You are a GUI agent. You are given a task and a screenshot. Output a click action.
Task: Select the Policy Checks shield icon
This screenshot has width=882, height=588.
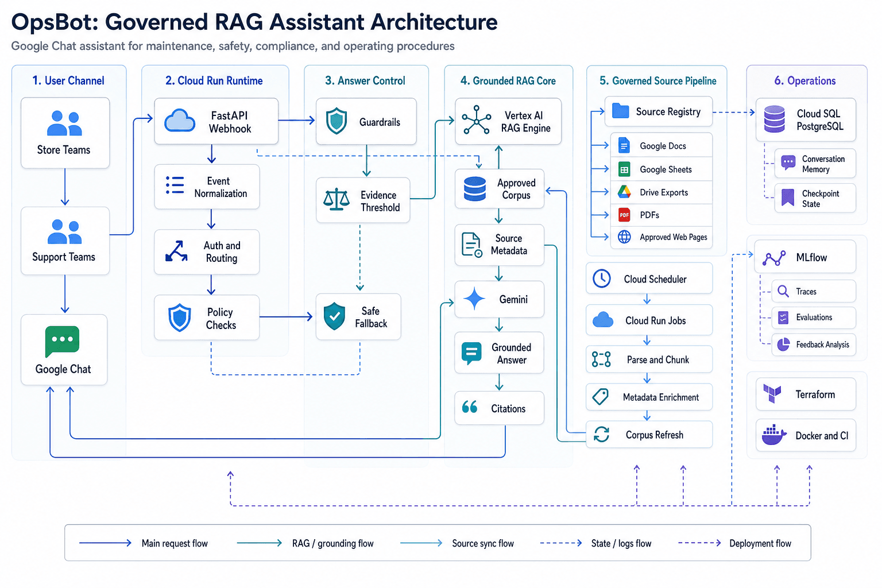point(180,318)
